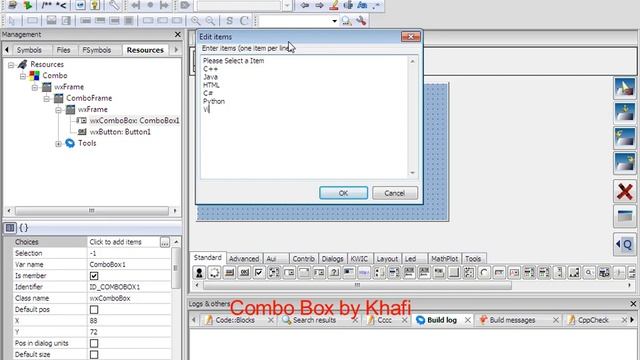
Task: Click the lightbulb icon in top toolbar
Action: pos(95,5)
